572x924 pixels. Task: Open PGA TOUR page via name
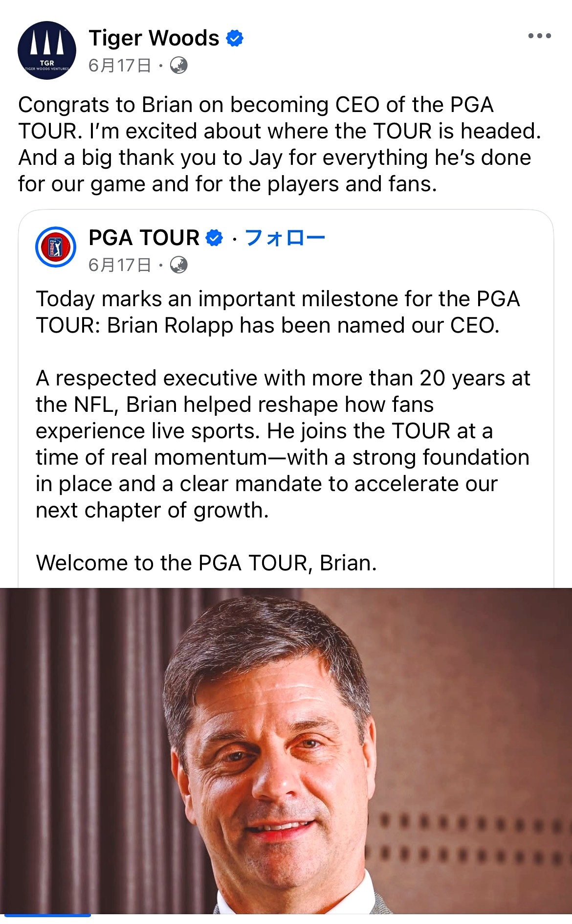[x=144, y=238]
